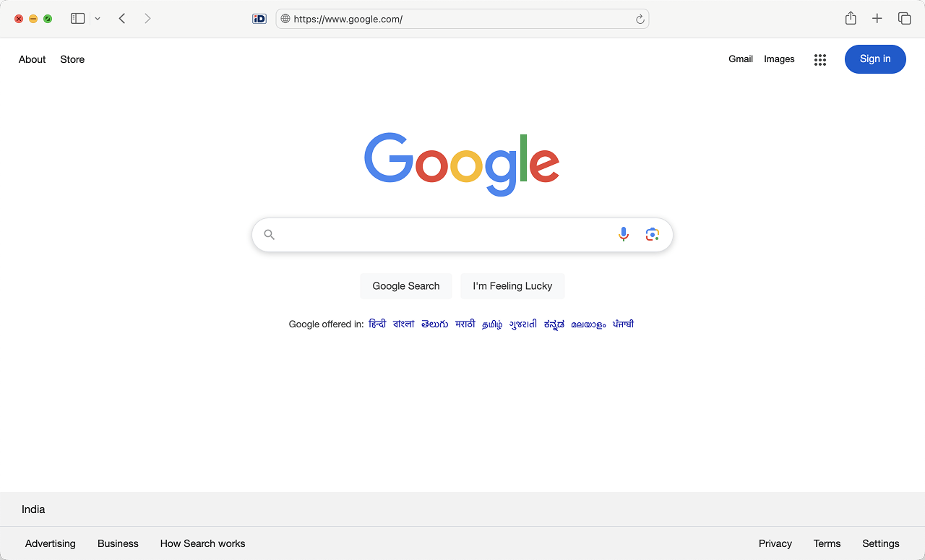This screenshot has width=925, height=560.
Task: Sign in to Google account
Action: point(875,59)
